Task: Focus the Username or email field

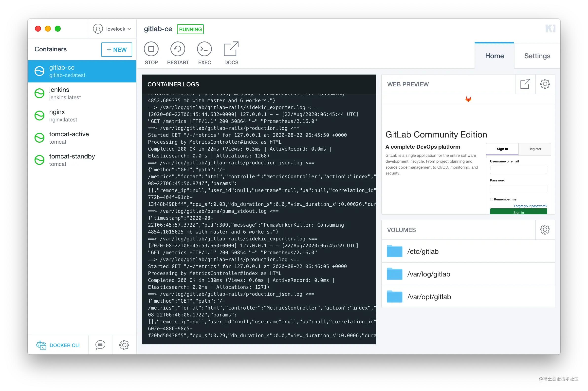Action: pyautogui.click(x=518, y=170)
